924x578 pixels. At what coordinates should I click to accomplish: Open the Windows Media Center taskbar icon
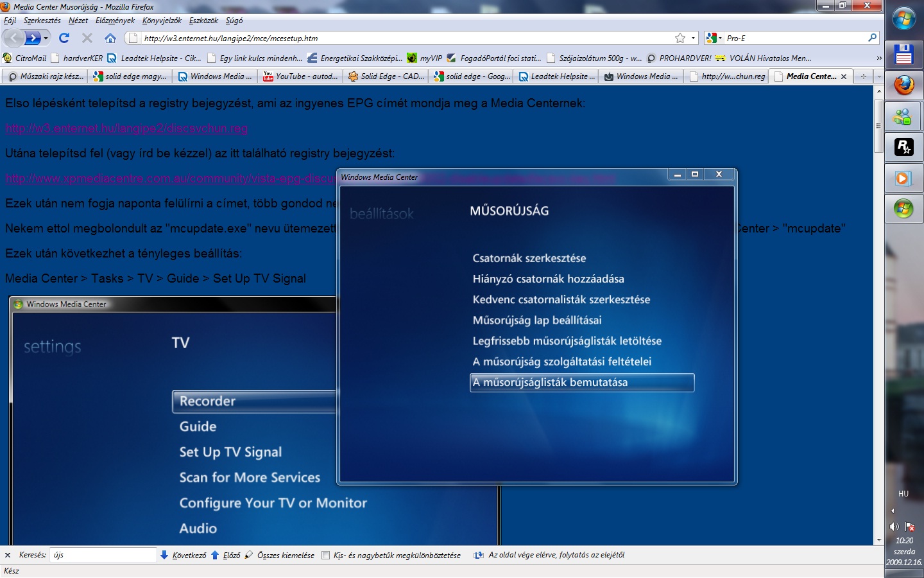coord(903,209)
